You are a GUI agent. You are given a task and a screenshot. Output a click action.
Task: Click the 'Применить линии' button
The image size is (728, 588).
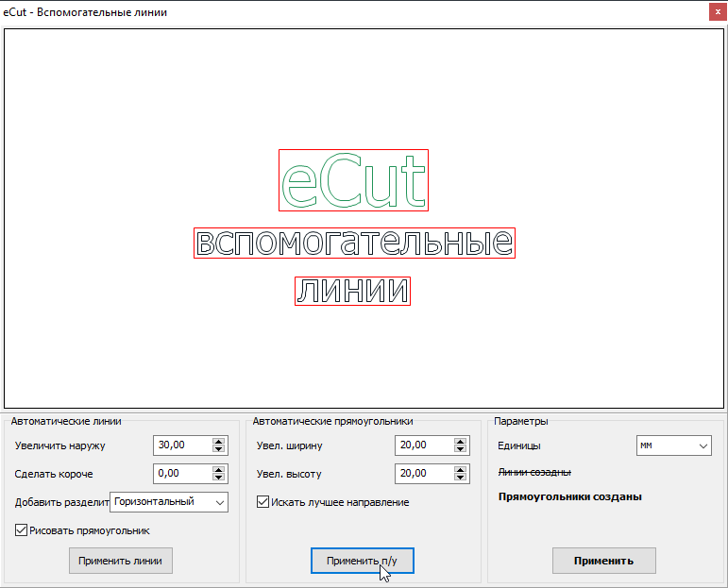click(121, 561)
